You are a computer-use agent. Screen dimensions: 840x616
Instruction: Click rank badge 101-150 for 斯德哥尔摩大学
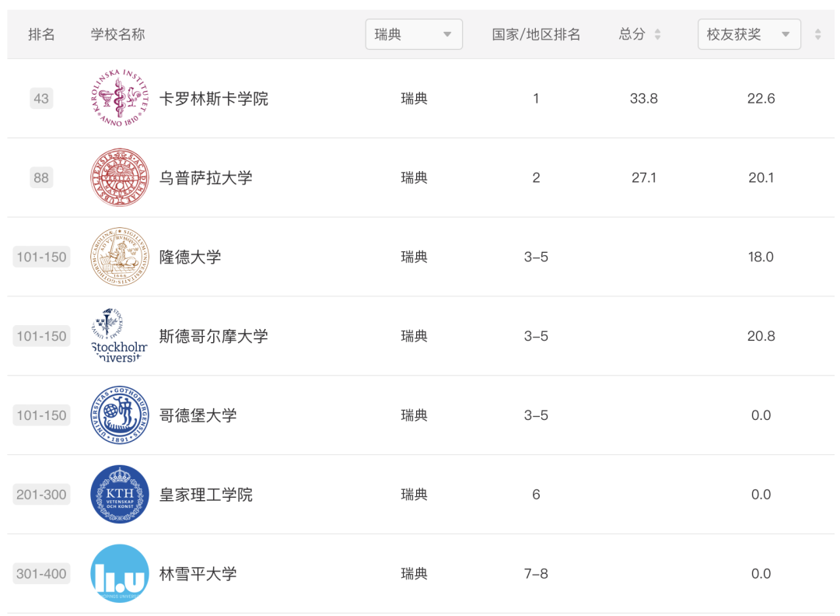pyautogui.click(x=41, y=337)
